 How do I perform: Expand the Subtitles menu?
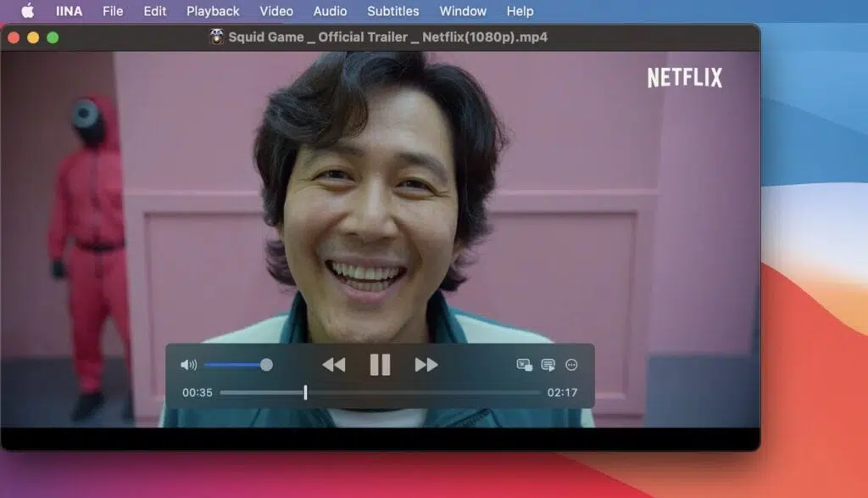[392, 11]
